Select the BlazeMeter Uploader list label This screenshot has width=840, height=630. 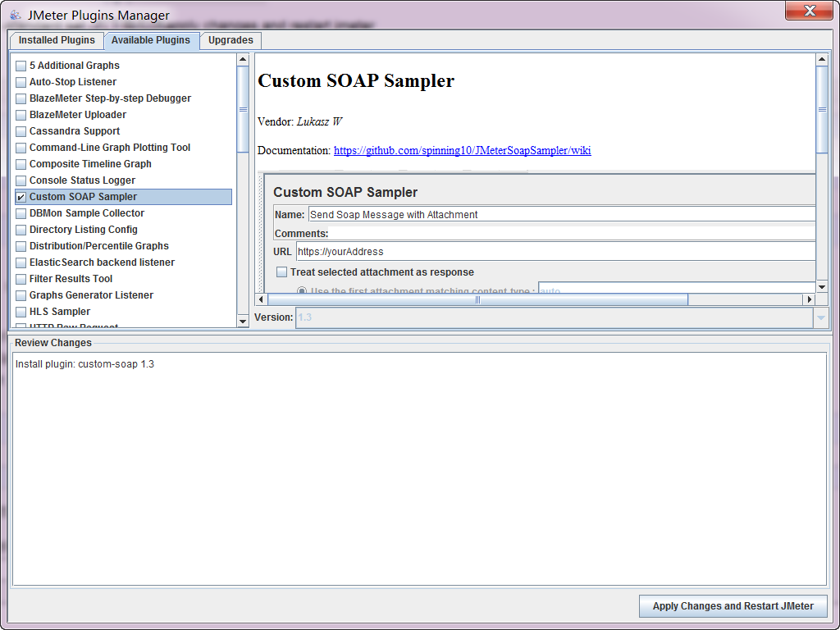(78, 115)
